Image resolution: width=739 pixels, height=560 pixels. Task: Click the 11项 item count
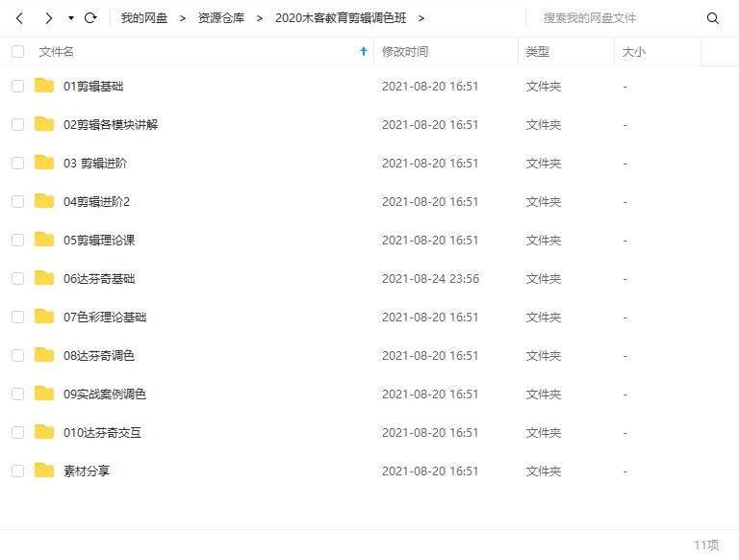[x=706, y=545]
